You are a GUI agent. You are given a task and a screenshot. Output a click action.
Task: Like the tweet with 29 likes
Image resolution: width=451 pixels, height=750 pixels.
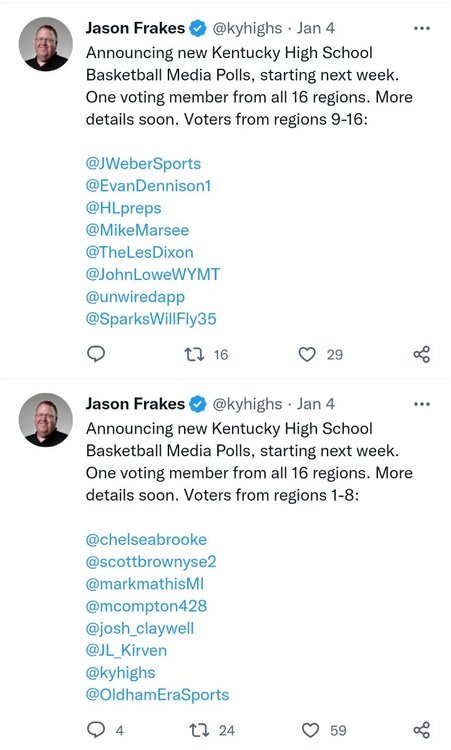tap(307, 354)
